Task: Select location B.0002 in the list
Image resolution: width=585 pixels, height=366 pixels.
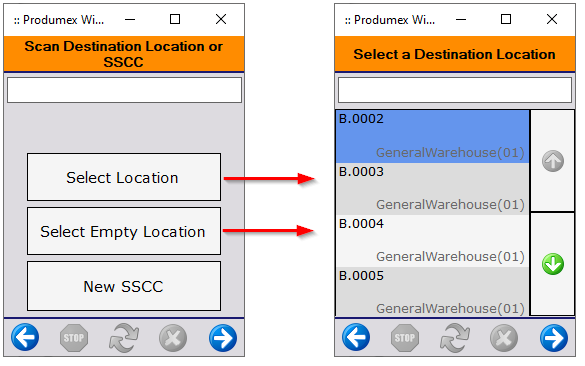Action: pyautogui.click(x=432, y=136)
